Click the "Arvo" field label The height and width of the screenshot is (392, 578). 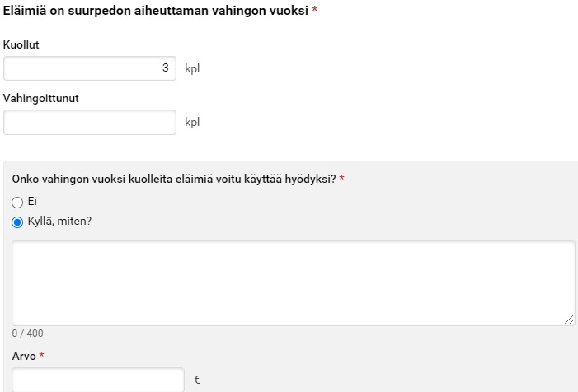23,356
